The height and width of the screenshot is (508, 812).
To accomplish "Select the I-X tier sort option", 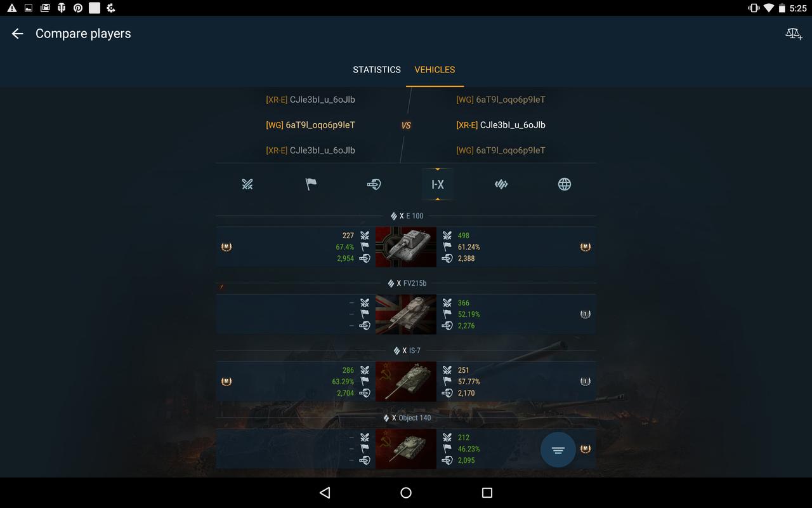I will (438, 184).
